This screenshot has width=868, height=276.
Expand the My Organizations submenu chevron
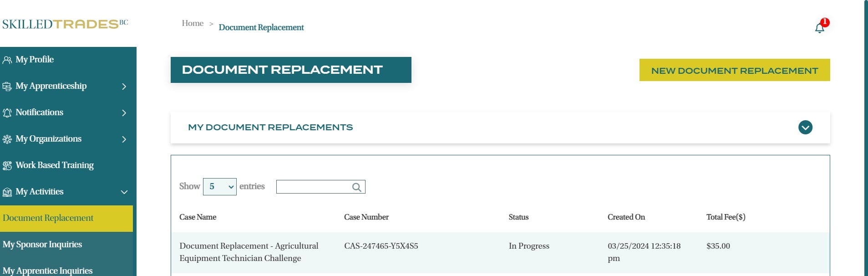point(124,139)
